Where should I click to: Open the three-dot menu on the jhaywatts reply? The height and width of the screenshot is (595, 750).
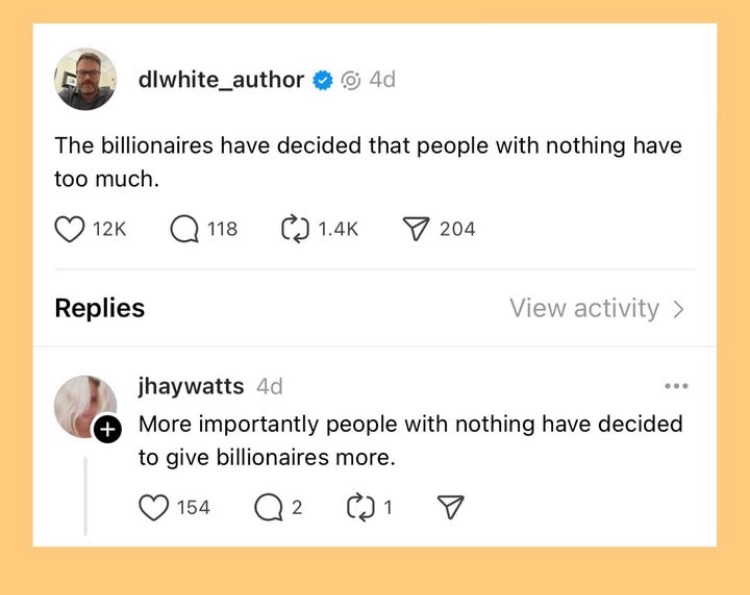tap(676, 386)
